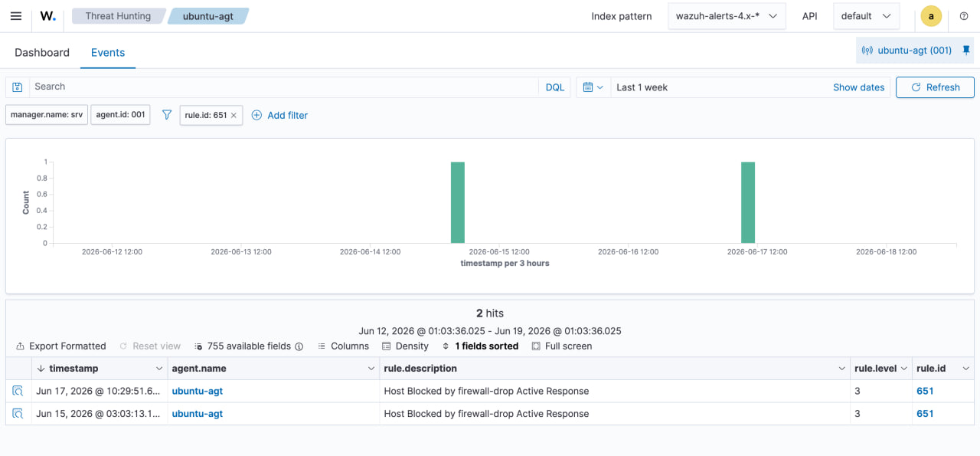Click the ubuntu-agt (001) agent badge

click(906, 51)
